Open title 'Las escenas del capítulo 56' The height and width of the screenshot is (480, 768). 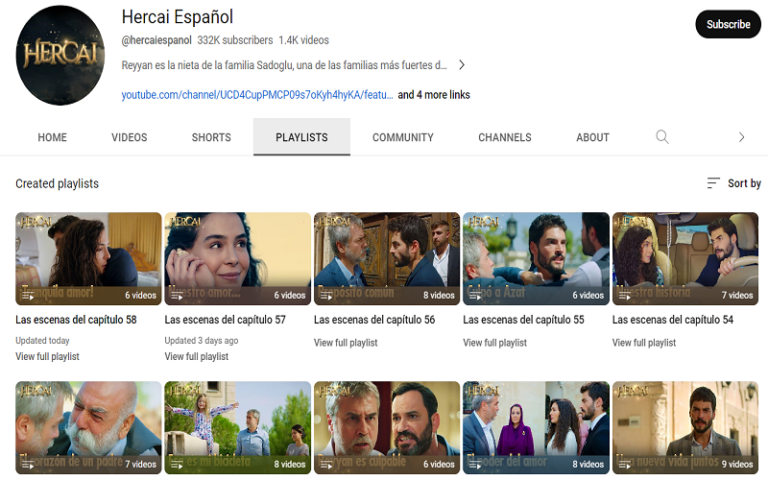coord(374,320)
